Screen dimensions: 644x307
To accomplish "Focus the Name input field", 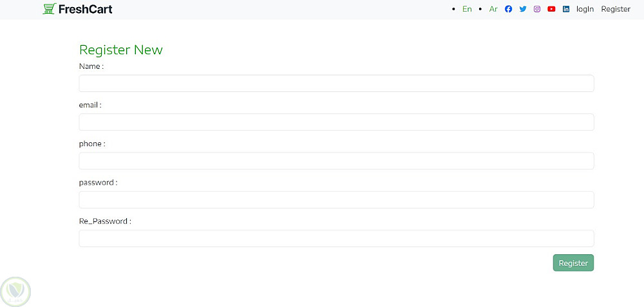I will (x=336, y=84).
